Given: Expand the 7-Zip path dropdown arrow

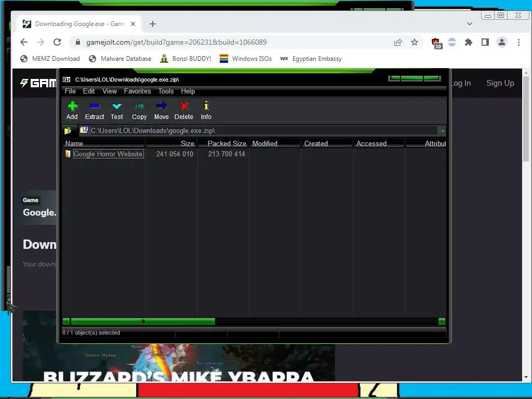Looking at the screenshot, I should coord(443,130).
